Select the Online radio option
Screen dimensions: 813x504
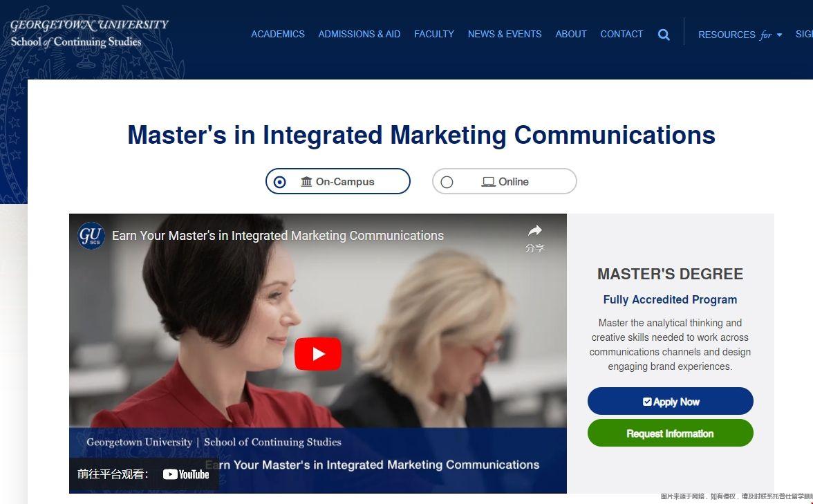[504, 181]
